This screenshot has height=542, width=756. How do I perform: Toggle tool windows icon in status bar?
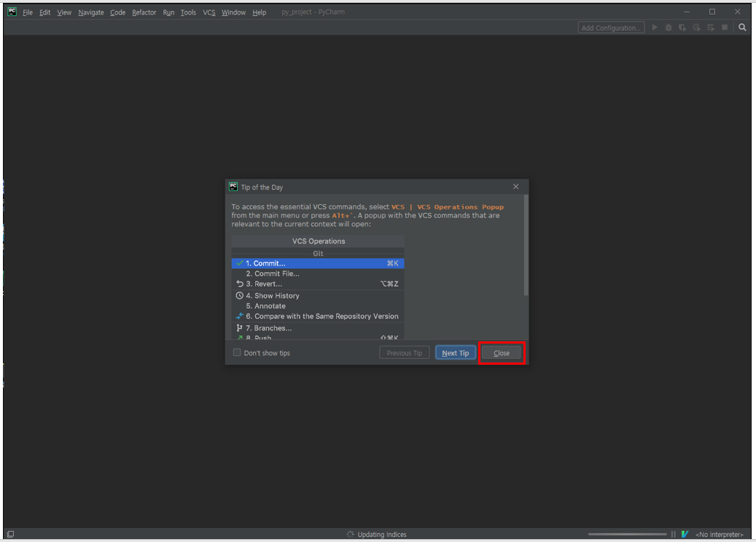point(11,534)
